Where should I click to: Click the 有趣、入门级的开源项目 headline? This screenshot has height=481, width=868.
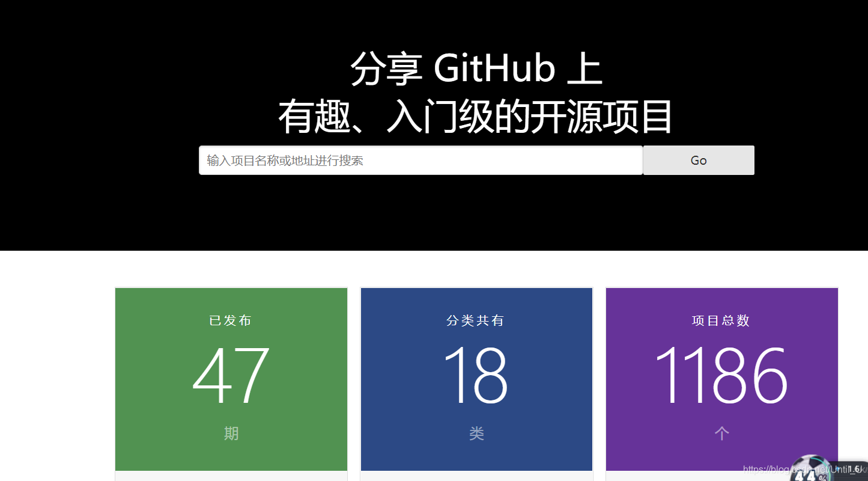476,117
